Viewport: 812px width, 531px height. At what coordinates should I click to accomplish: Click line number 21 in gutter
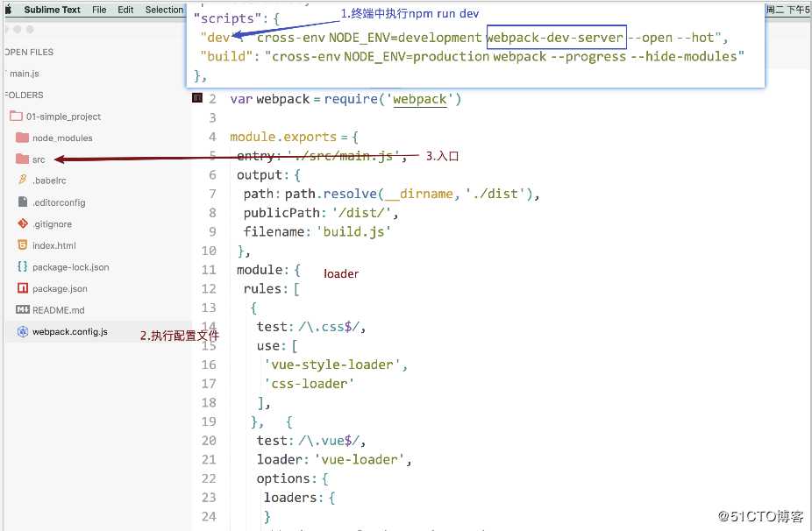(209, 459)
